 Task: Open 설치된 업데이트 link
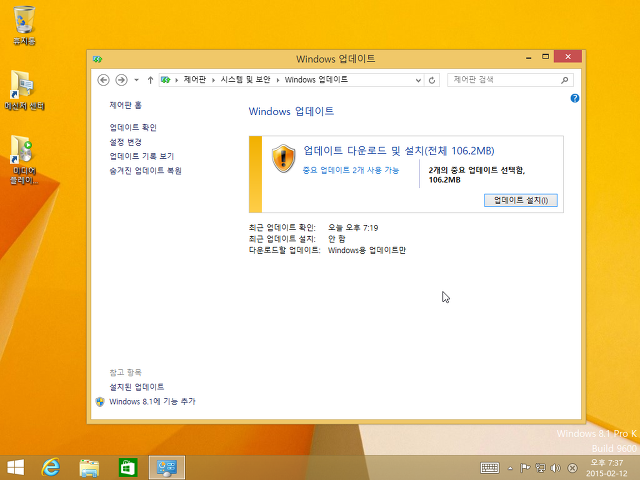pyautogui.click(x=137, y=387)
